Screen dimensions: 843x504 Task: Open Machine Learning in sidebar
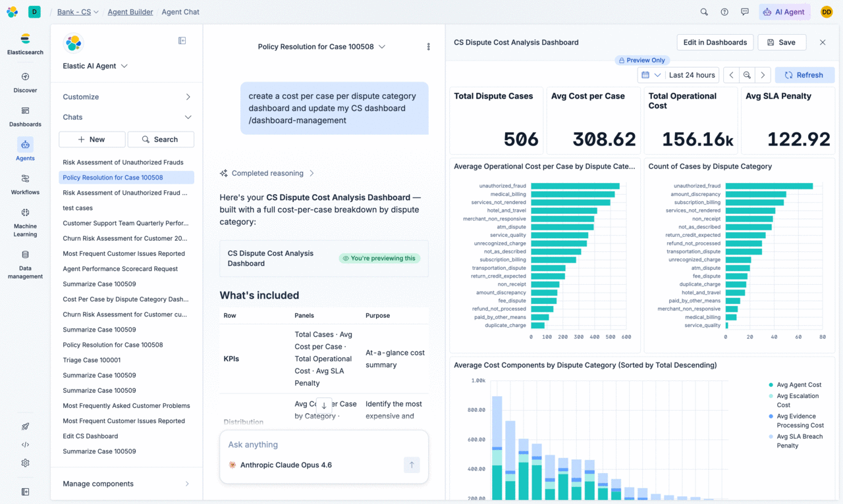point(25,222)
